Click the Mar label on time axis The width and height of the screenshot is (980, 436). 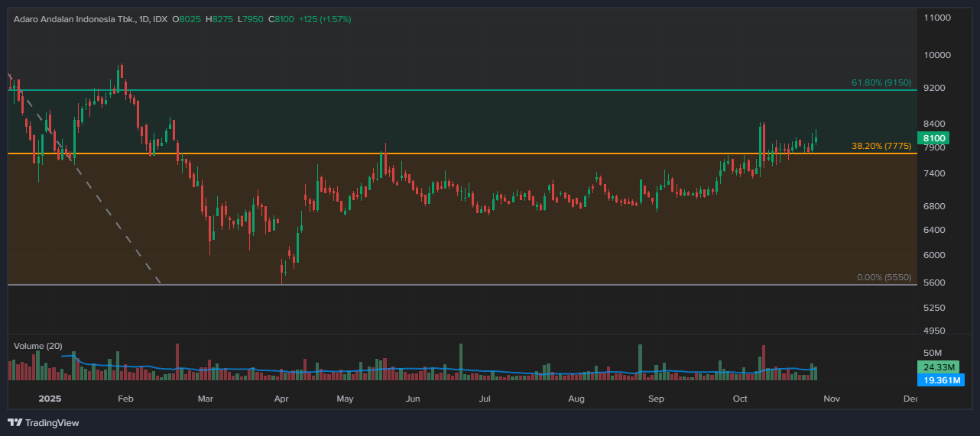coord(205,399)
